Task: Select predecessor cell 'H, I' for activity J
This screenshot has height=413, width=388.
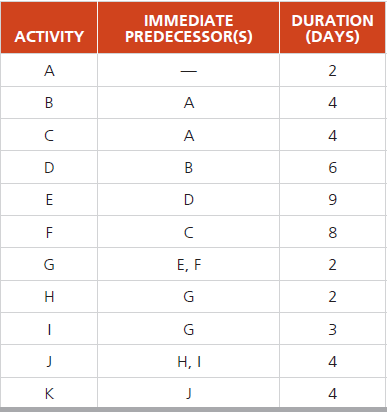Action: 189,362
